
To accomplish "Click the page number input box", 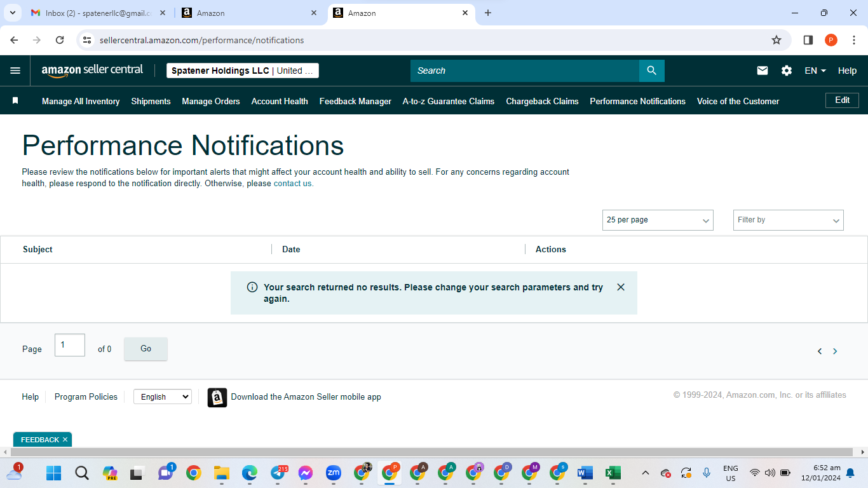I will click(x=70, y=345).
